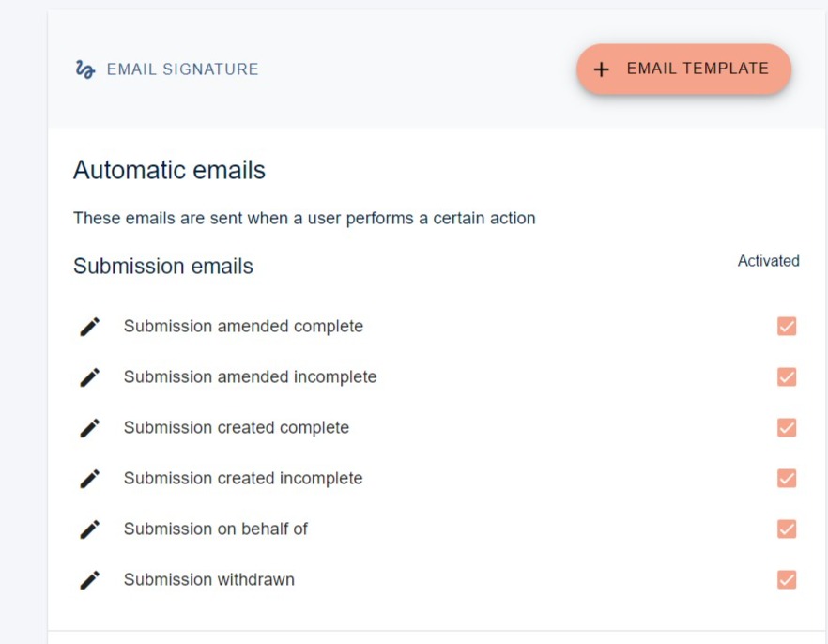Disable the Submission withdrawn email
Image resolution: width=828 pixels, height=644 pixels.
point(785,580)
